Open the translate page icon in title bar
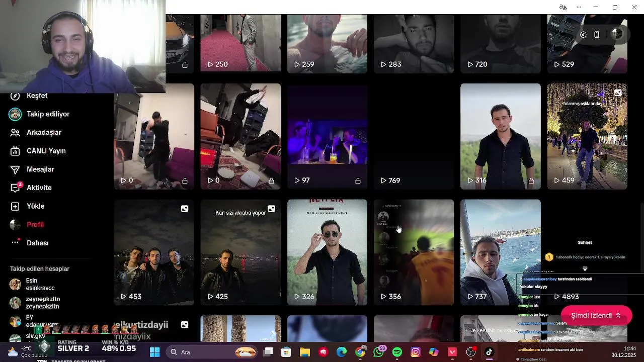Image resolution: width=644 pixels, height=362 pixels. (563, 7)
